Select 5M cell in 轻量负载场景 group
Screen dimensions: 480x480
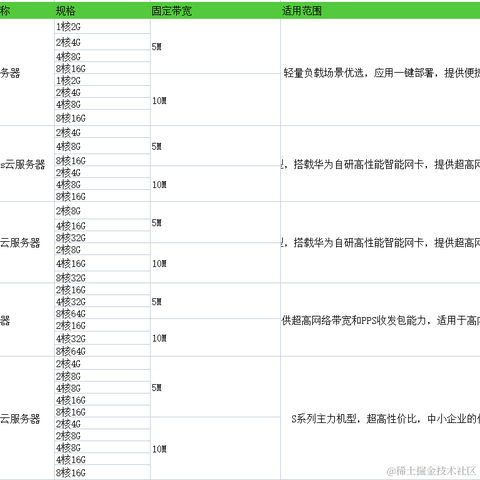click(x=215, y=47)
